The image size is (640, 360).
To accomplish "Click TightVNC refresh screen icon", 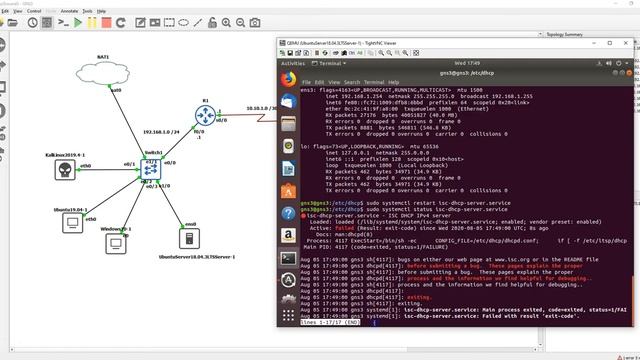I will [x=325, y=53].
